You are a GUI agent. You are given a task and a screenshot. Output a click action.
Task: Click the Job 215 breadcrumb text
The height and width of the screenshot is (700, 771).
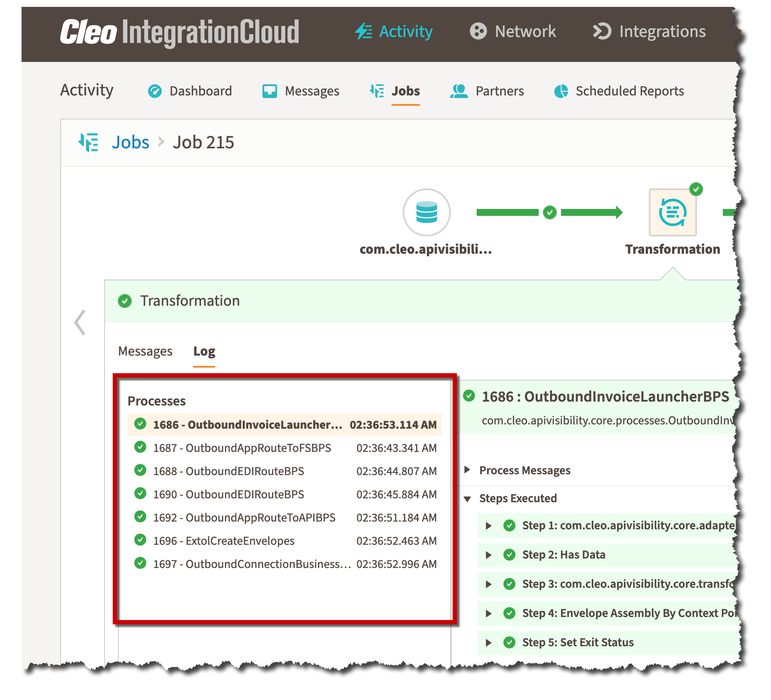point(204,142)
